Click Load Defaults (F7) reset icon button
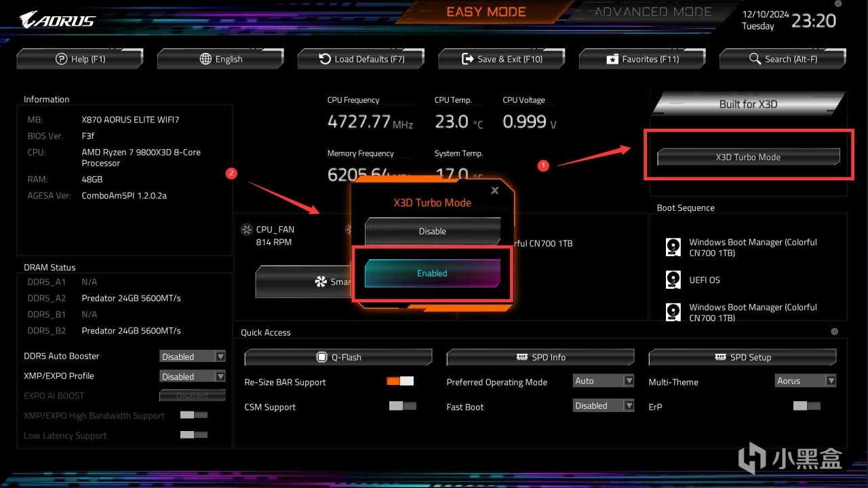The height and width of the screenshot is (488, 868). point(361,59)
